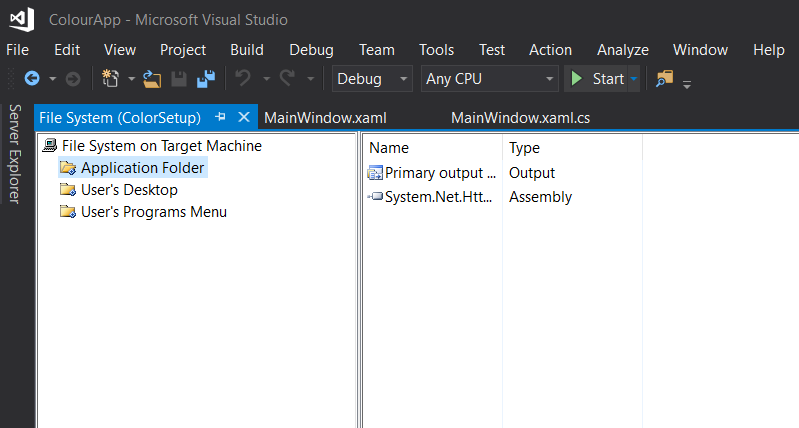This screenshot has height=428, width=799.
Task: Click the System.Net.Http assembly icon
Action: [x=375, y=196]
